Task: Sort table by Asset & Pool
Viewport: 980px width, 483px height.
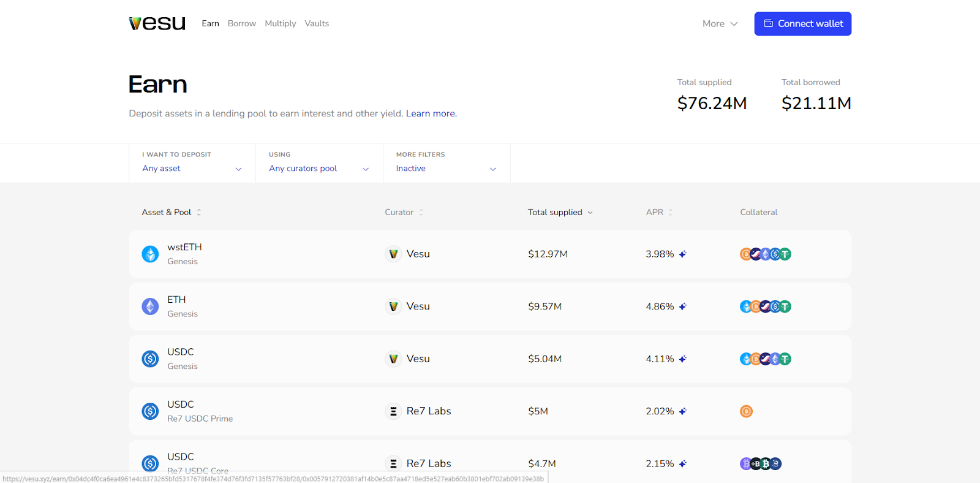Action: (x=171, y=212)
